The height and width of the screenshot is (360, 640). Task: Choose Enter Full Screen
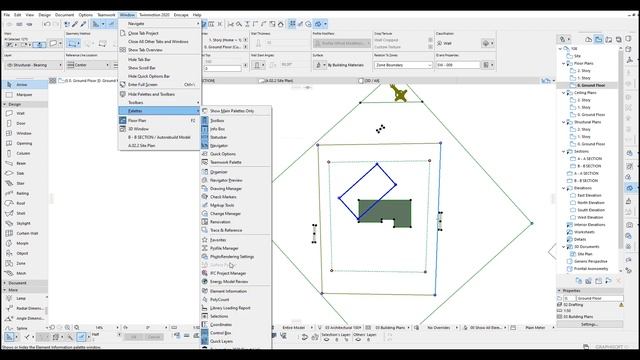(159, 84)
